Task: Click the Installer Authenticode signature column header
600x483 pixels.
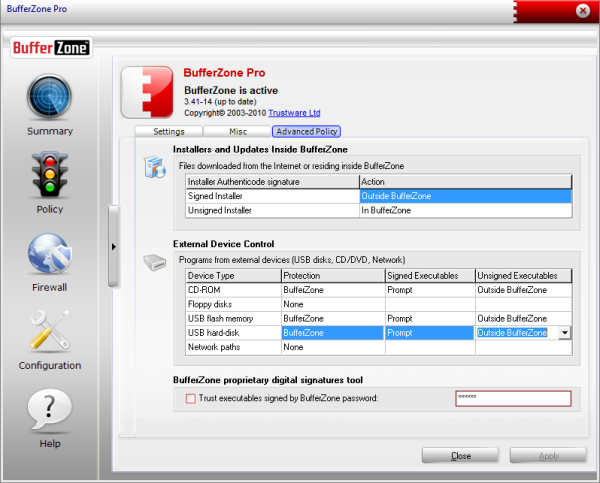Action: coord(272,182)
